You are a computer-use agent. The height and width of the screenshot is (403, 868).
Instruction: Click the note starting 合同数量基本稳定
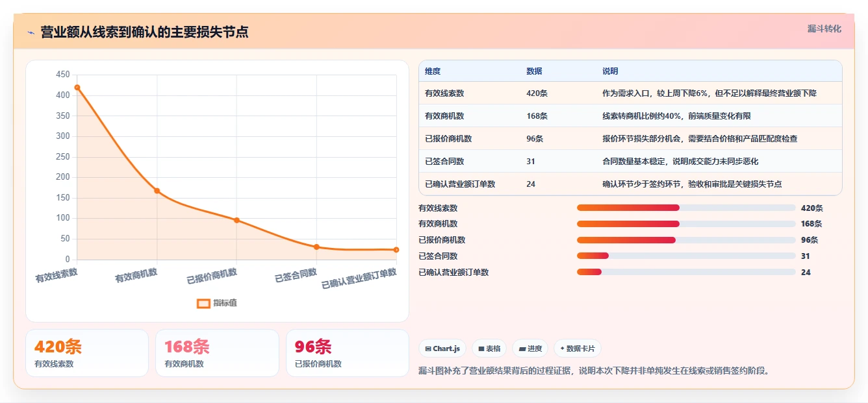click(680, 162)
